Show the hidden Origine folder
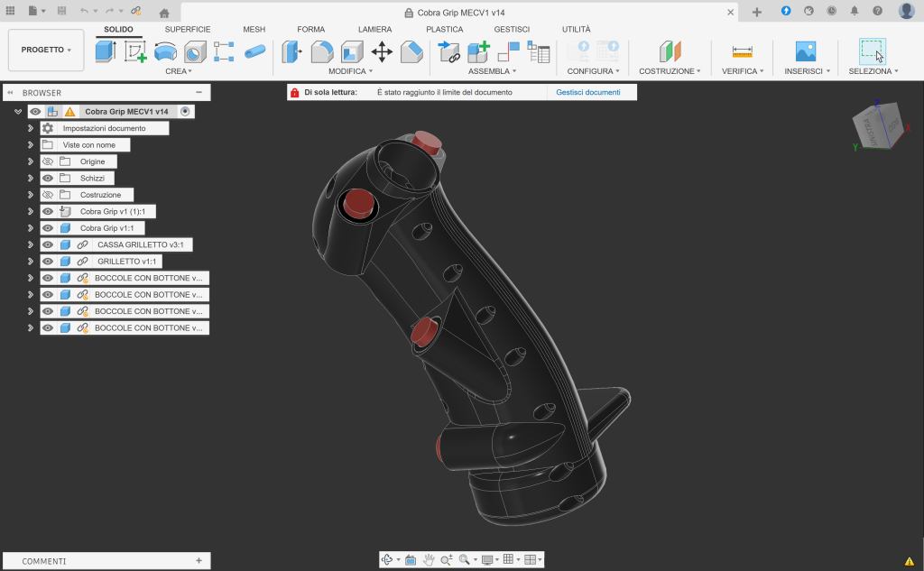 (48, 161)
